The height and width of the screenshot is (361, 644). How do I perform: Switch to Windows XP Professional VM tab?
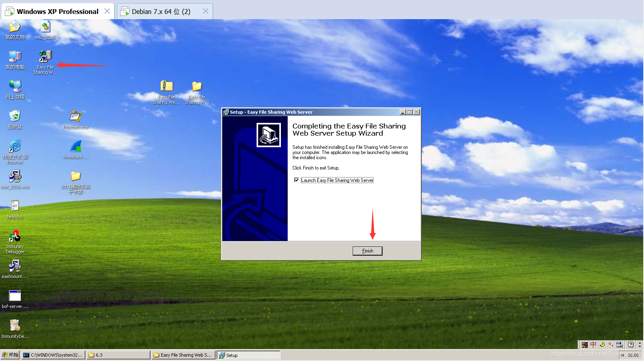57,12
